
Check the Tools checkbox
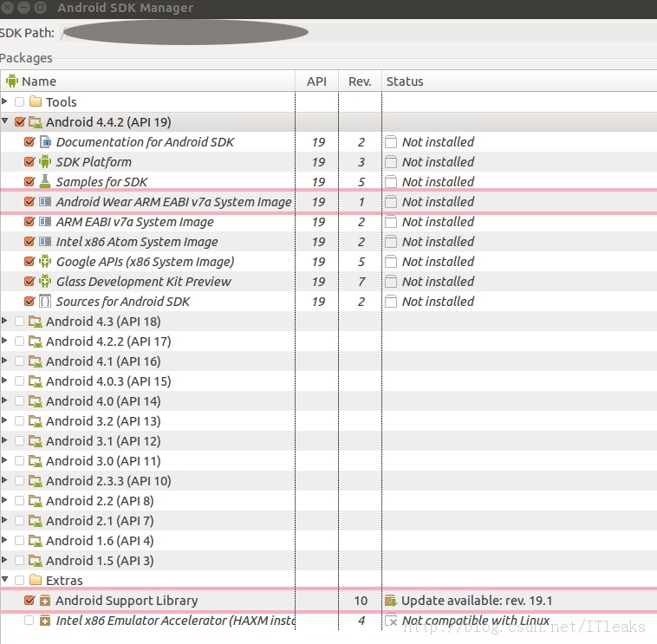point(19,101)
